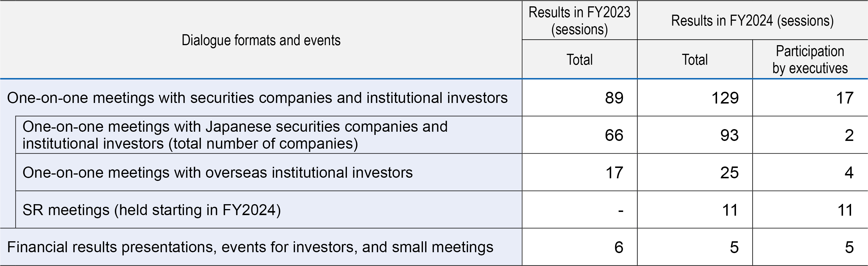Click executive participation value 2 for Japanese meetings
This screenshot has width=868, height=266.
[849, 135]
